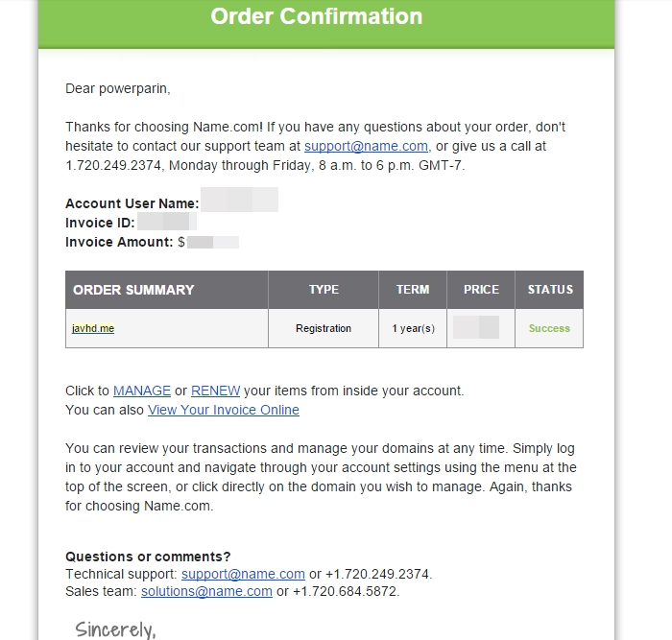Click the blurred Account User Name value
The width and height of the screenshot is (672, 640).
tap(239, 201)
